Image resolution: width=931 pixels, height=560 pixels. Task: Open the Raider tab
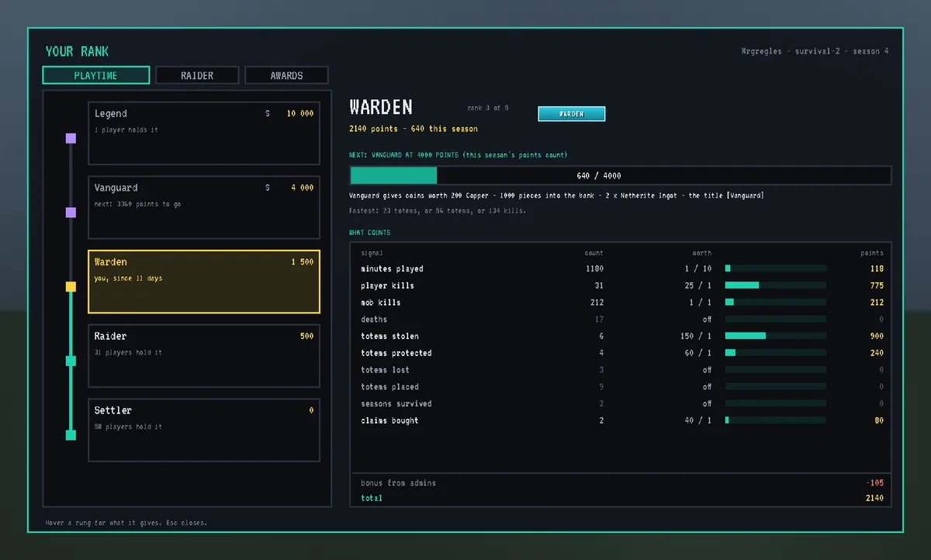pos(197,75)
